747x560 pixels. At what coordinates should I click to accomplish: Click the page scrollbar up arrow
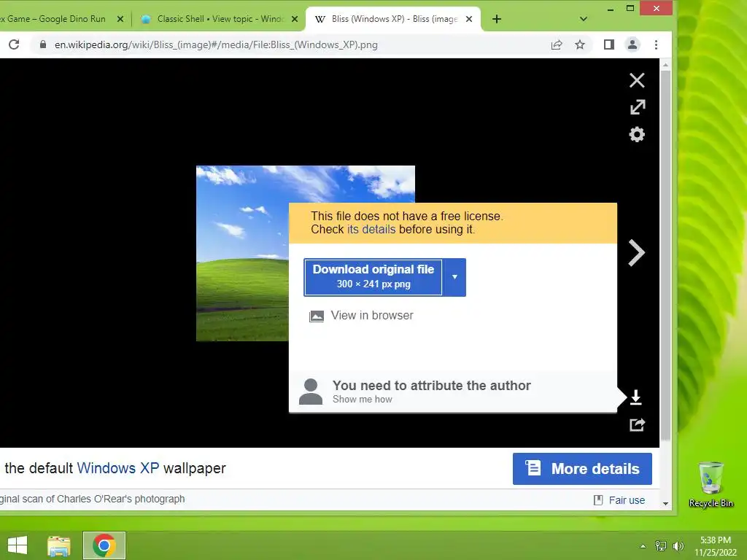pyautogui.click(x=665, y=64)
